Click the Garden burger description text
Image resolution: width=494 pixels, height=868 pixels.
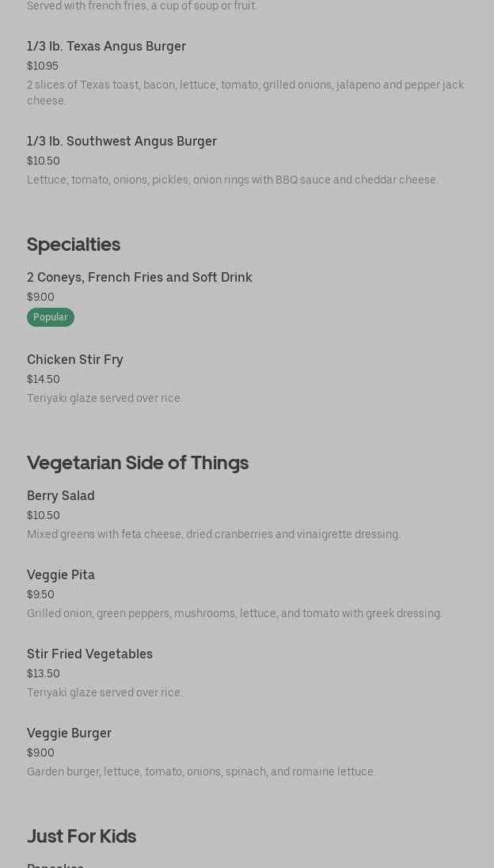point(201,772)
